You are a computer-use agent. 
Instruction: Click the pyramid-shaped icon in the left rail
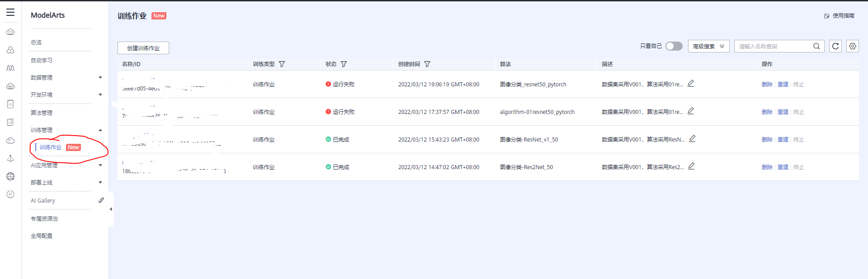coord(10,158)
